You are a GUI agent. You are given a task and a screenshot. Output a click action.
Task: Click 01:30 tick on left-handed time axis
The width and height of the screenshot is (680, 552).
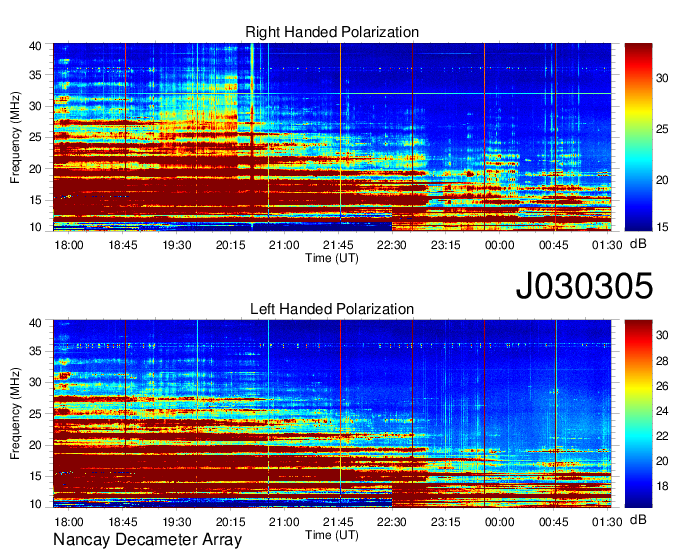607,522
